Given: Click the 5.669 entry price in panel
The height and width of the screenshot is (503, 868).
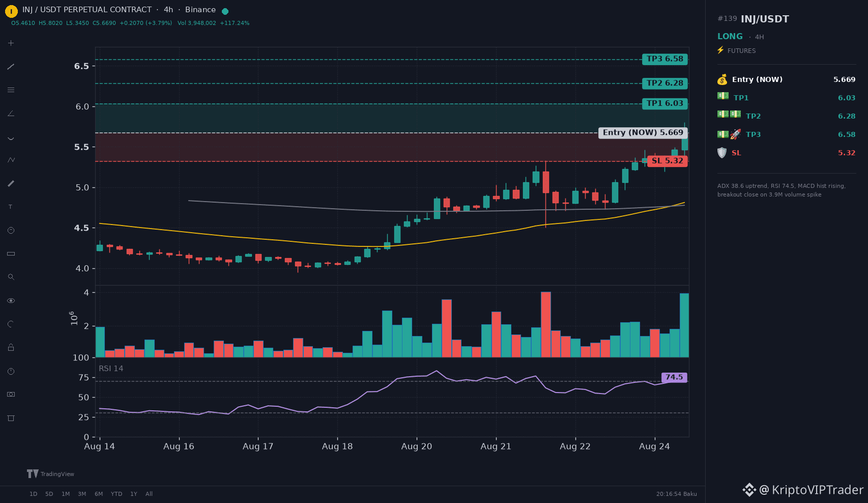Looking at the screenshot, I should point(844,79).
